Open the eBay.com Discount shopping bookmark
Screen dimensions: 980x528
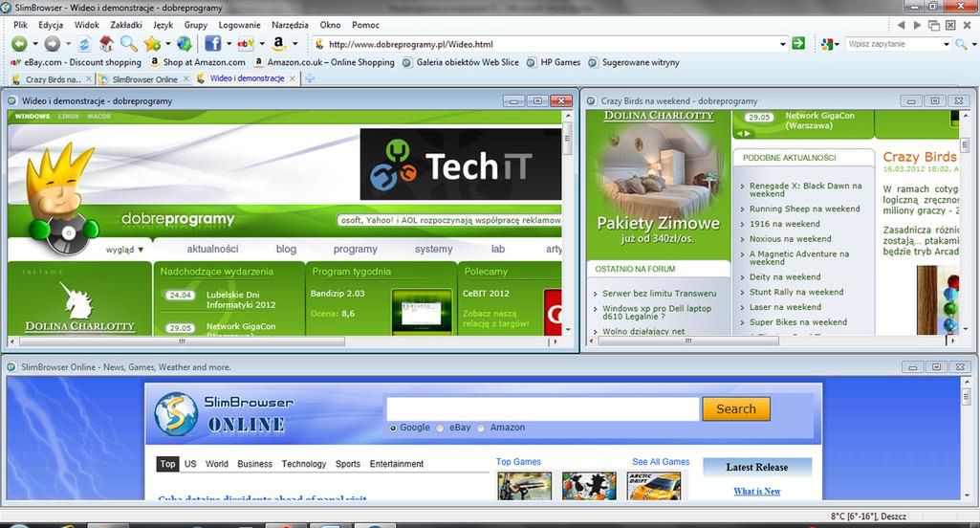pos(76,62)
